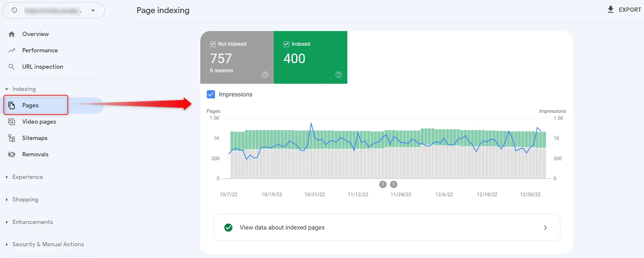The image size is (644, 258).
Task: Click the Overview home icon
Action: [x=12, y=34]
